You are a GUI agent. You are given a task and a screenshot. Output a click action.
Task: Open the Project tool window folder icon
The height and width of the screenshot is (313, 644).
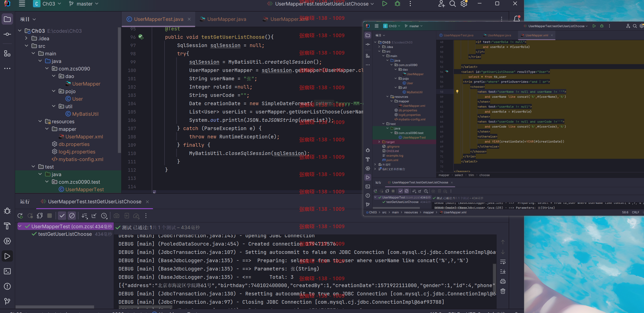(7, 19)
